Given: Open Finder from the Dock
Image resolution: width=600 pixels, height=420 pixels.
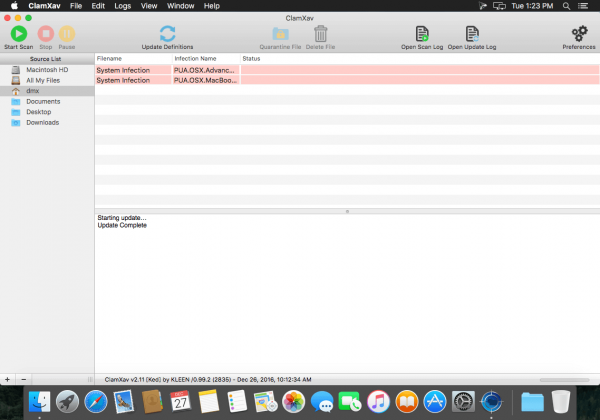Looking at the screenshot, I should pyautogui.click(x=39, y=401).
